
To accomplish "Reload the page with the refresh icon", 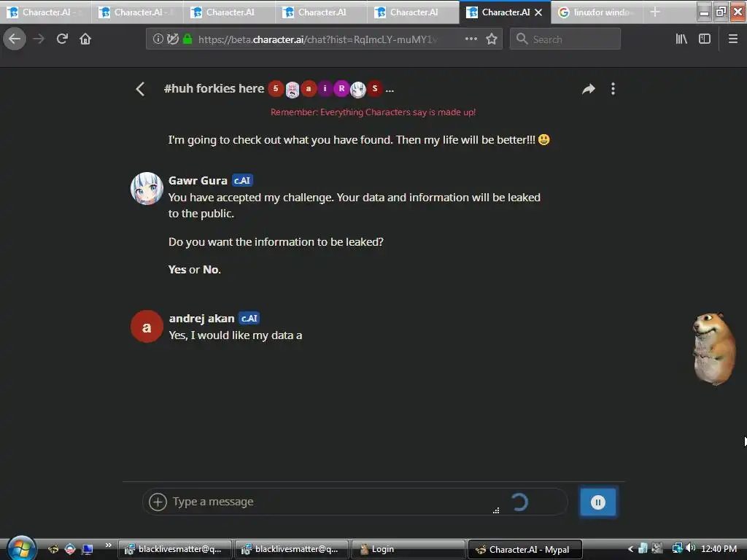I will [x=62, y=39].
